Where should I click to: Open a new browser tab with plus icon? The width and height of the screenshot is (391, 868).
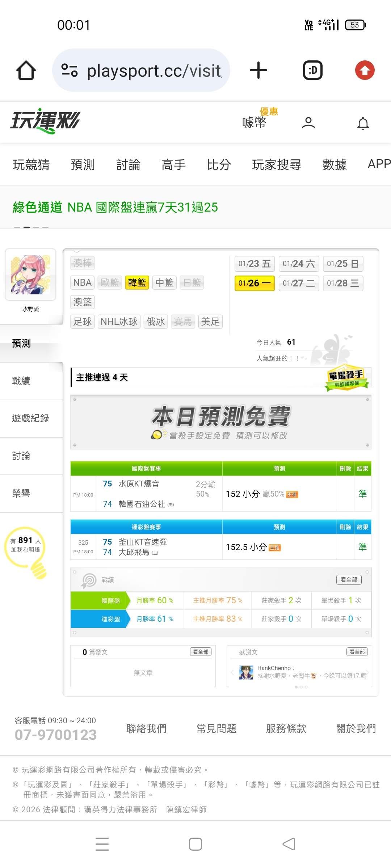[258, 70]
